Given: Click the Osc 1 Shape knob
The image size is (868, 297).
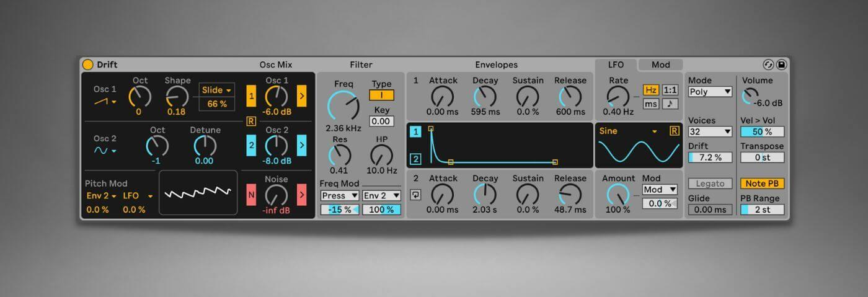Looking at the screenshot, I should coord(177,96).
